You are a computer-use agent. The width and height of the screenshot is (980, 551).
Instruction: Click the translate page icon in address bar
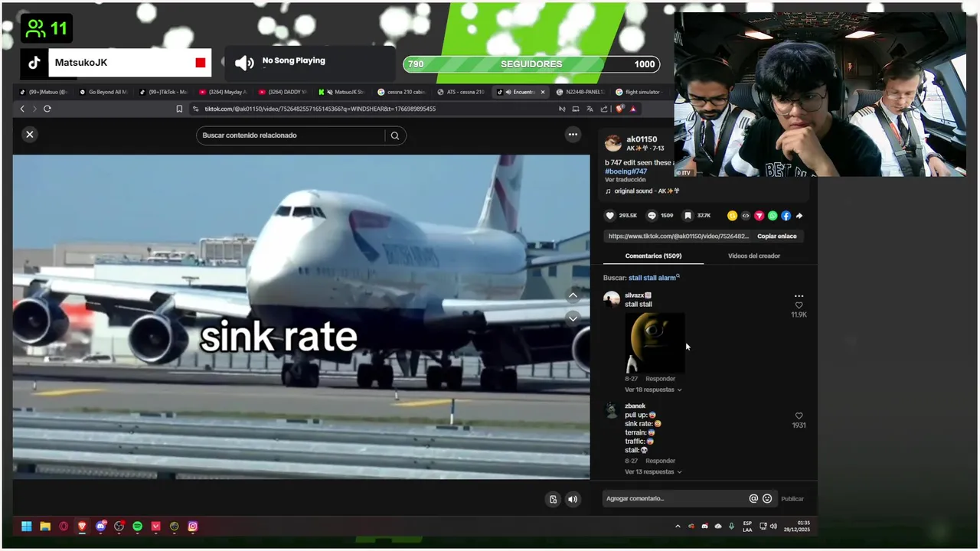(590, 109)
